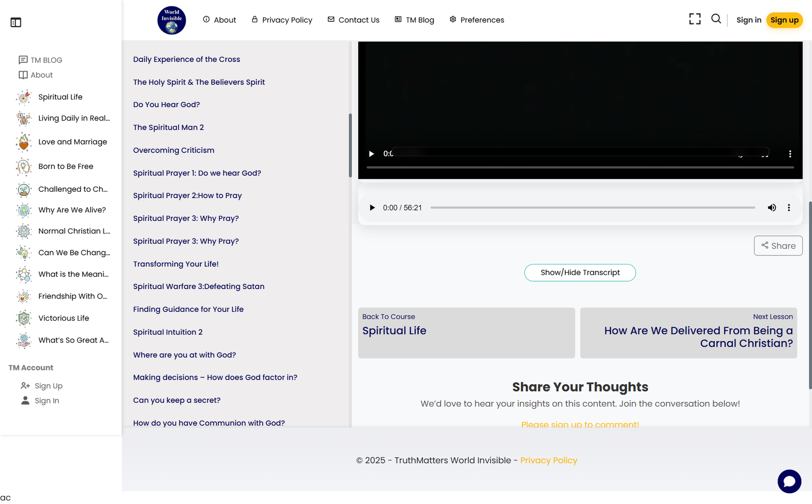This screenshot has width=812, height=504.
Task: Click Sign in in header
Action: coord(749,20)
